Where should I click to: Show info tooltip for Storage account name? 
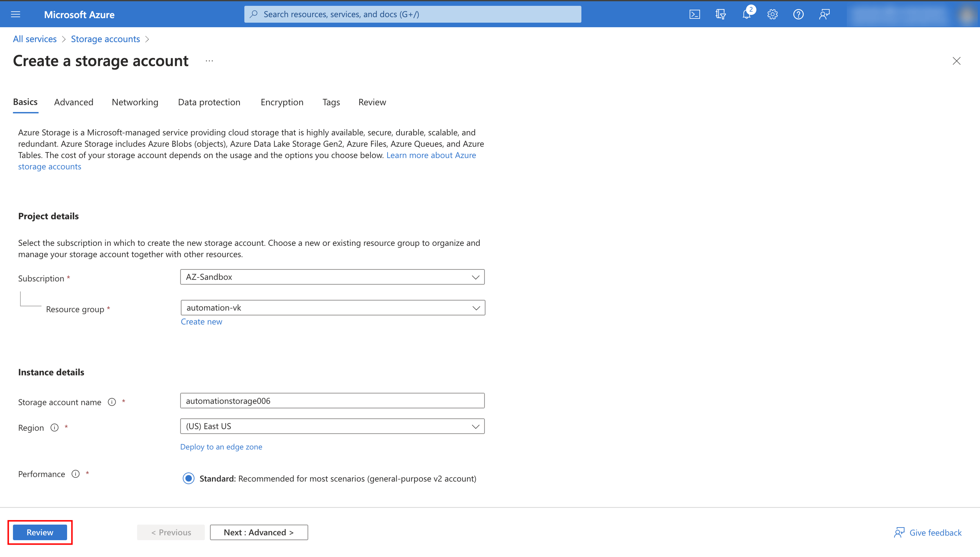[112, 402]
